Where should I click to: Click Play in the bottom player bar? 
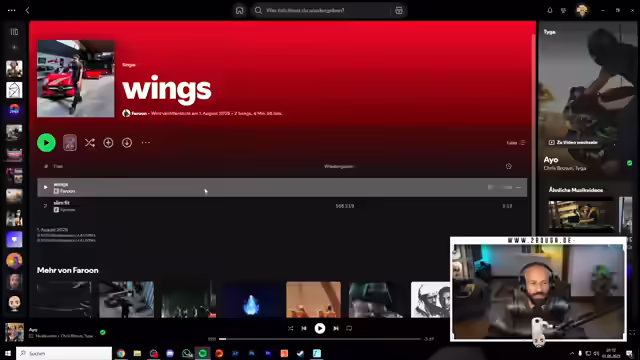tap(320, 328)
